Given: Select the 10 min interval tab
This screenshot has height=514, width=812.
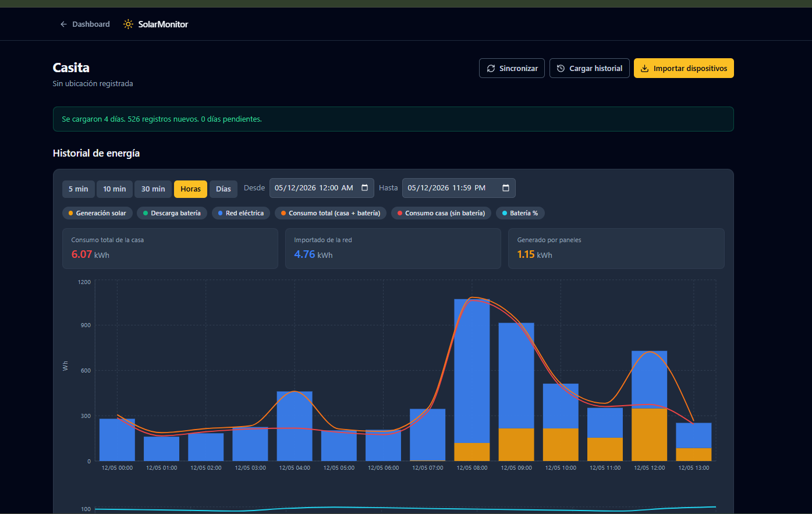Looking at the screenshot, I should coord(115,189).
